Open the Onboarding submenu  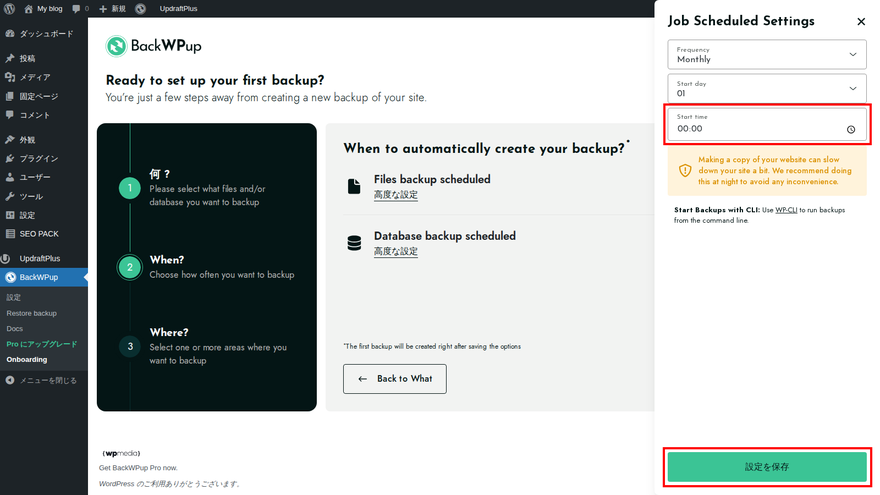pos(27,360)
